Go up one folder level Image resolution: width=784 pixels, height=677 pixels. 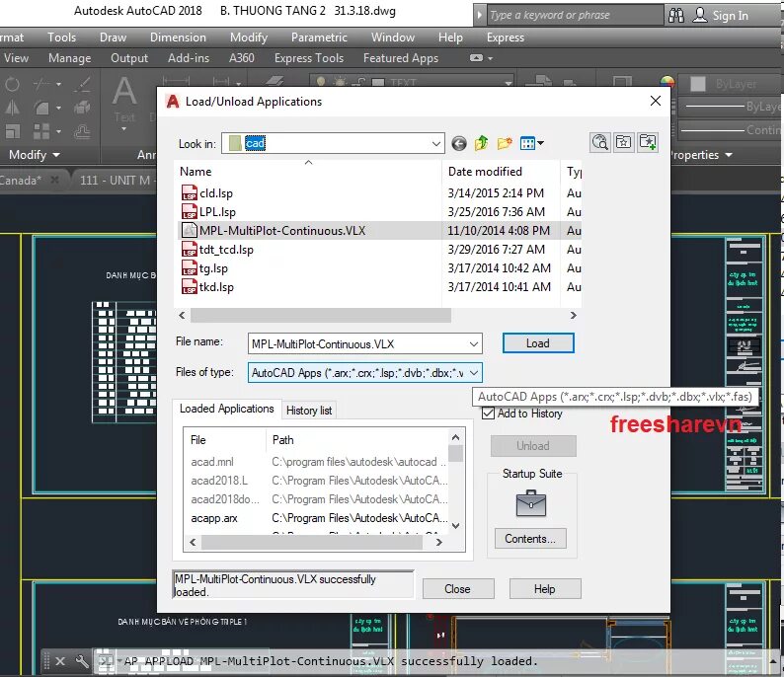coord(481,143)
